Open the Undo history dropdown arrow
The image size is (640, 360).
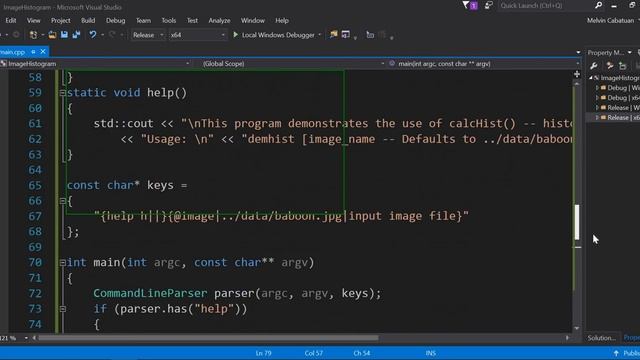[x=102, y=35]
